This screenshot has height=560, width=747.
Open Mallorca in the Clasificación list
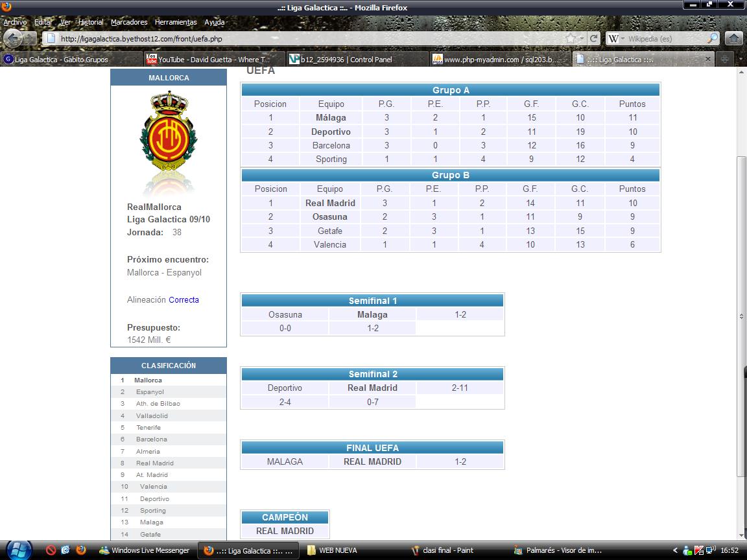click(148, 380)
